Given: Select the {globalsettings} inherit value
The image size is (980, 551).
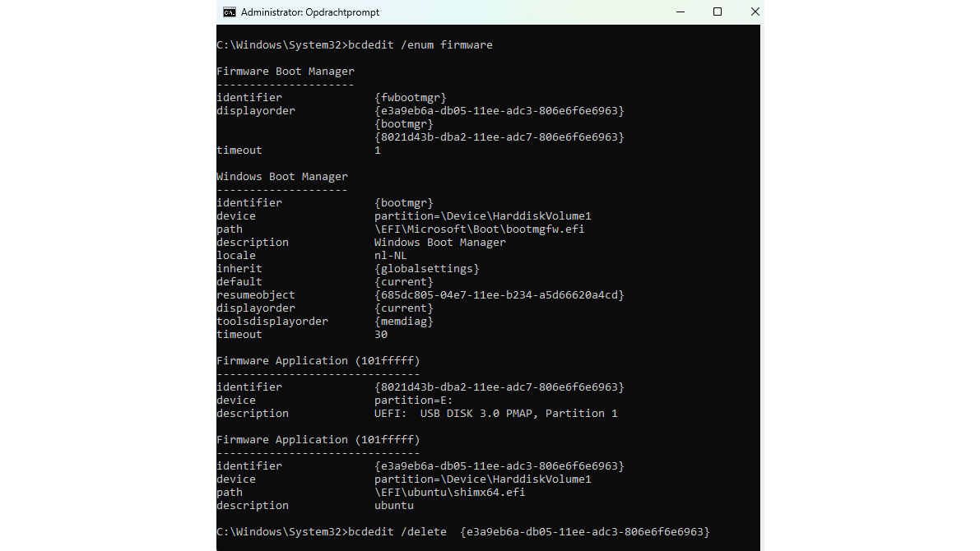Looking at the screenshot, I should tap(427, 268).
